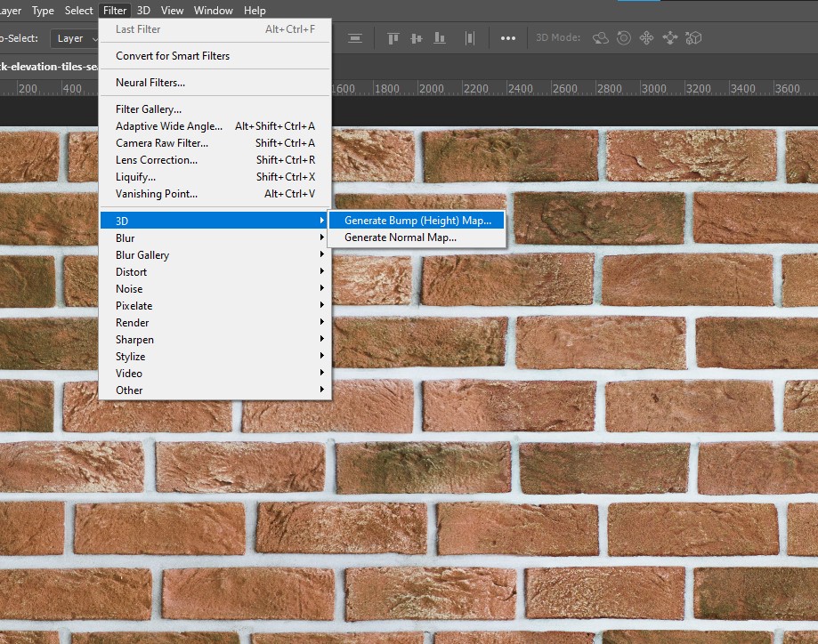Select the 3D Roll mode icon
The height and width of the screenshot is (644, 818).
click(x=624, y=38)
